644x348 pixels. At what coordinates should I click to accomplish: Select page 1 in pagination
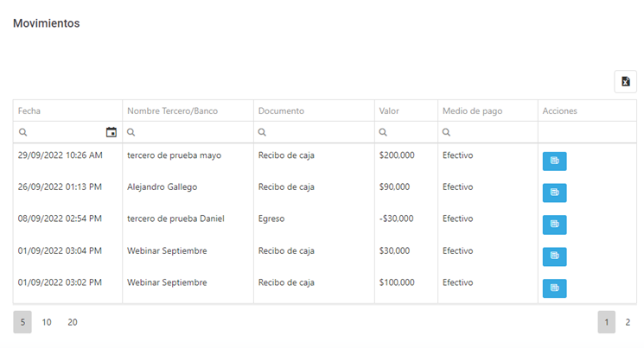[x=606, y=322]
